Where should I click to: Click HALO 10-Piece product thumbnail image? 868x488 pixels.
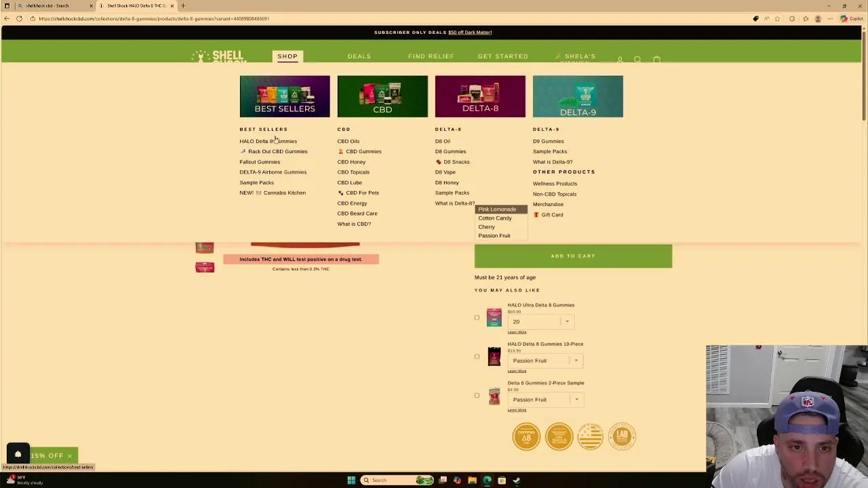pyautogui.click(x=494, y=357)
